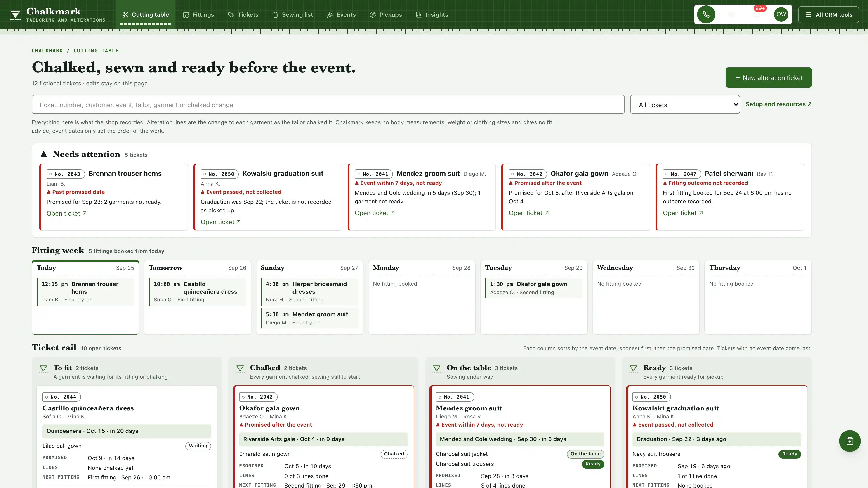868x488 pixels.
Task: Open the 4:30 pm Harper bridesmaid dresses fitting
Action: click(309, 292)
